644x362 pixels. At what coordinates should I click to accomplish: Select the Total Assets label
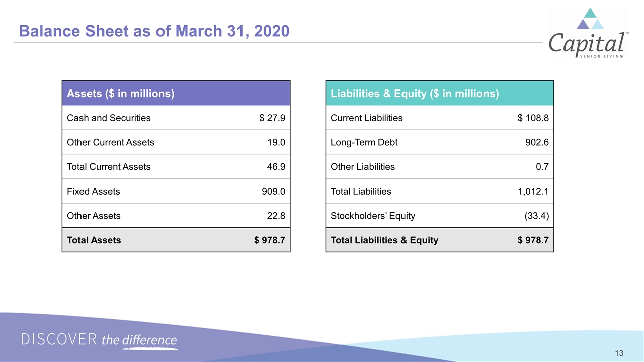coord(94,240)
